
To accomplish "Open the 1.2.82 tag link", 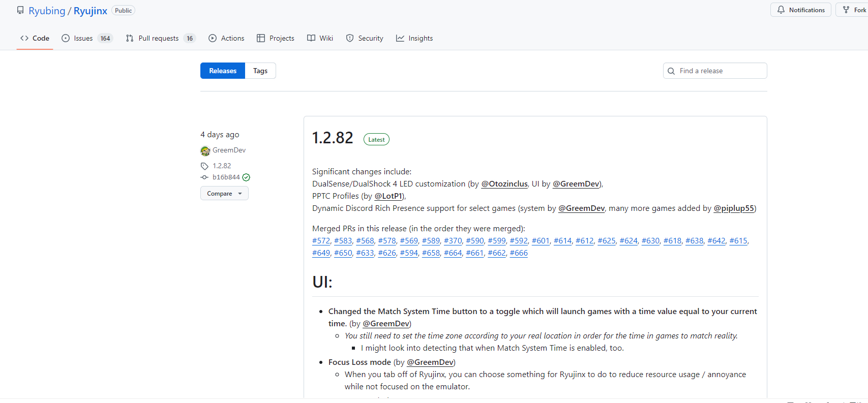I will [222, 166].
